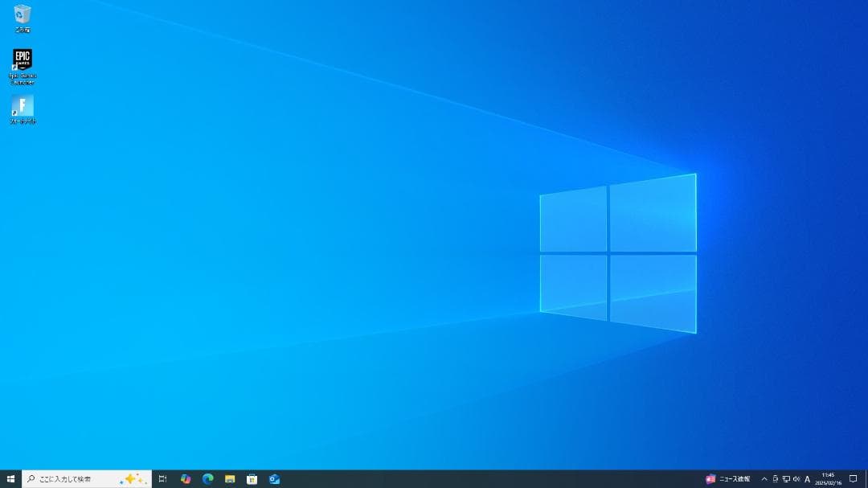Open the ニュース速報 news widget
Image resolution: width=868 pixels, height=488 pixels.
pyautogui.click(x=728, y=479)
